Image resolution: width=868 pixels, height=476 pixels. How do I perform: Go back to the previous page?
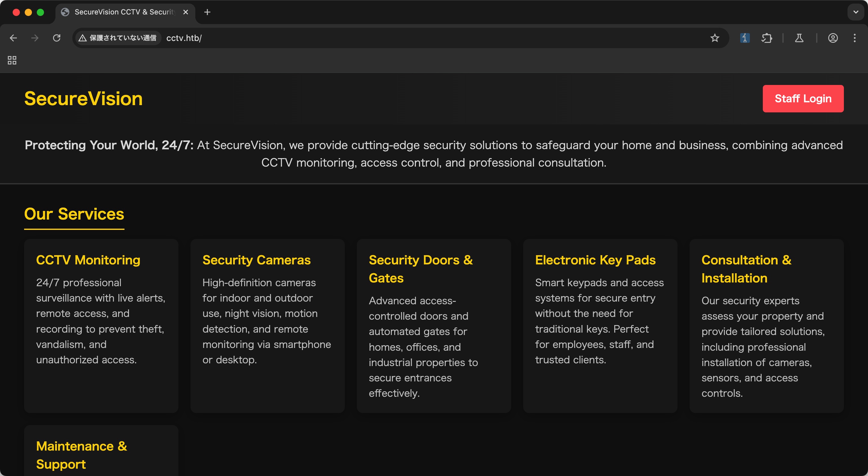[x=14, y=38]
